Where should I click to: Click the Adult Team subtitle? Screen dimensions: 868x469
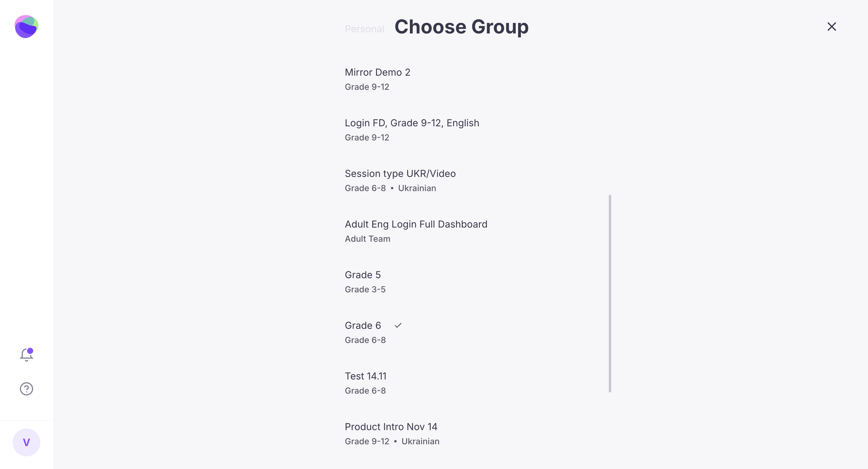pos(367,239)
